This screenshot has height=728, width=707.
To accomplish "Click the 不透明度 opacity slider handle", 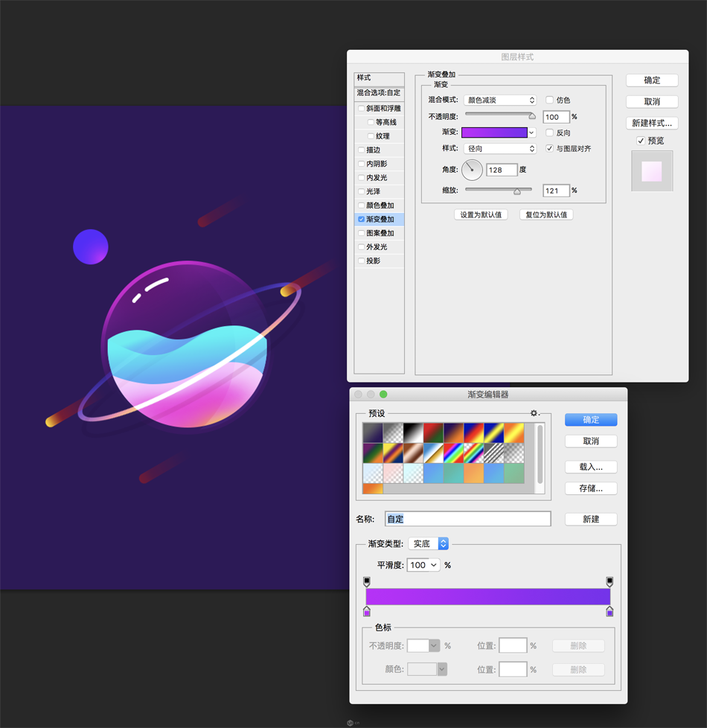I will 532,115.
